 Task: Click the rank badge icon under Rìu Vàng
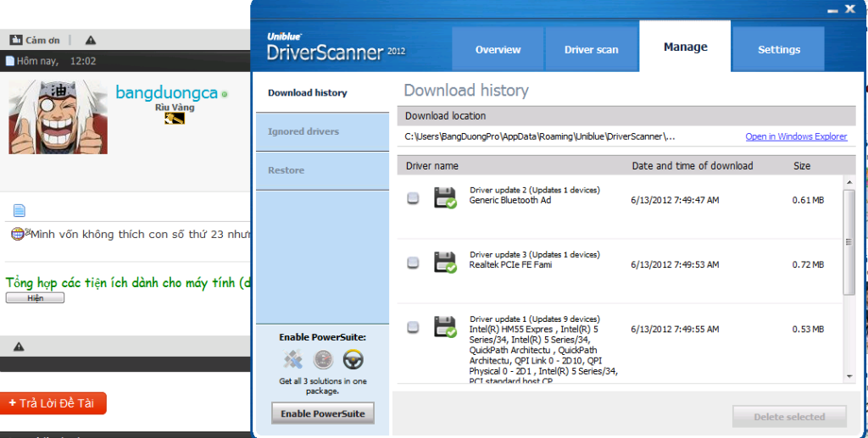point(175,119)
